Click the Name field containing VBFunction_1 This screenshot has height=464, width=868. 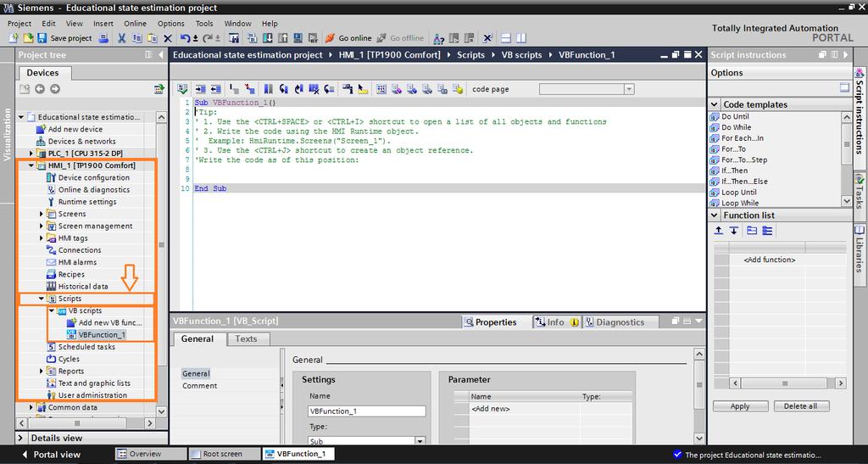tap(367, 411)
